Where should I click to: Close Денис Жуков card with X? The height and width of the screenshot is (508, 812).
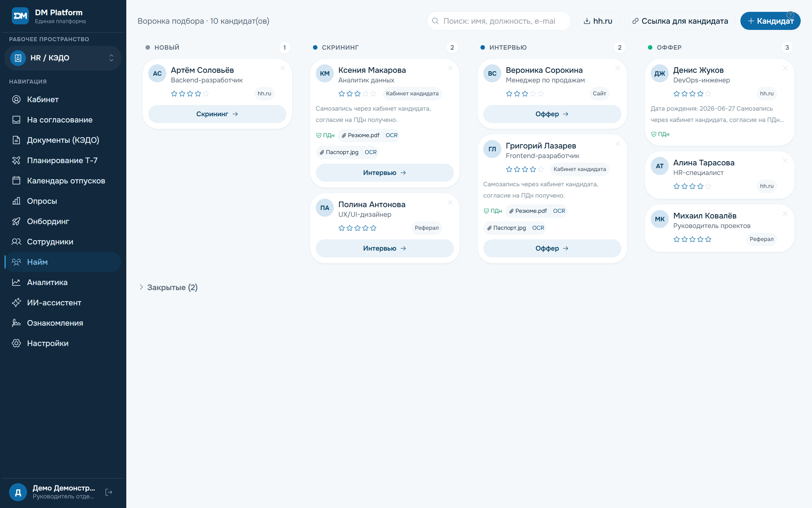(x=785, y=68)
